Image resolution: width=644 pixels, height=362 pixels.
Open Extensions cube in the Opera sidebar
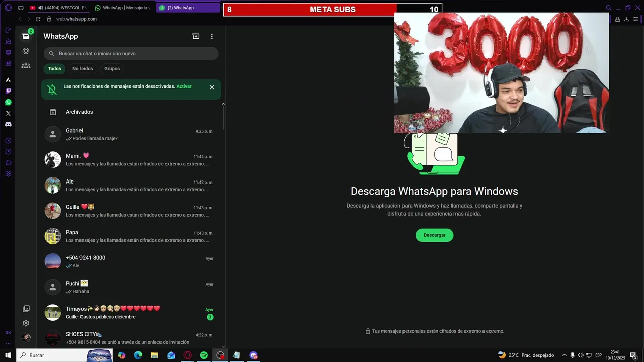8,163
